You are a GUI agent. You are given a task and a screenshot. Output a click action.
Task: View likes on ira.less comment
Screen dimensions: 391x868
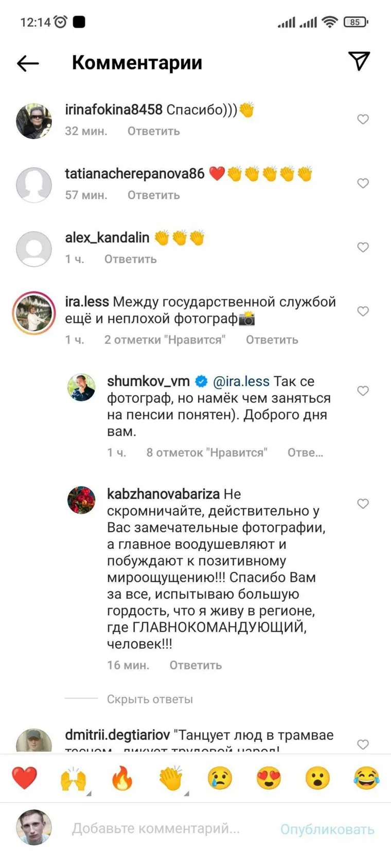click(x=165, y=340)
